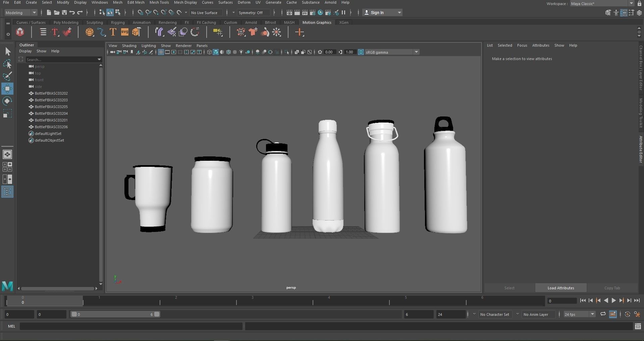Switch to the Rigging shelf tab
This screenshot has width=644, height=341.
(118, 22)
